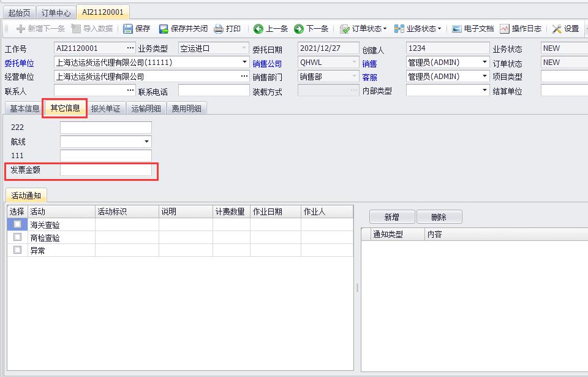Click the Save (保存) disk icon
588x377 pixels.
[128, 29]
